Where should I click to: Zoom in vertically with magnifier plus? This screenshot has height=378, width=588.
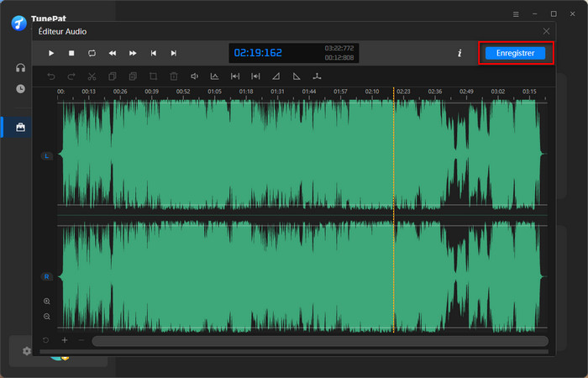(46, 301)
